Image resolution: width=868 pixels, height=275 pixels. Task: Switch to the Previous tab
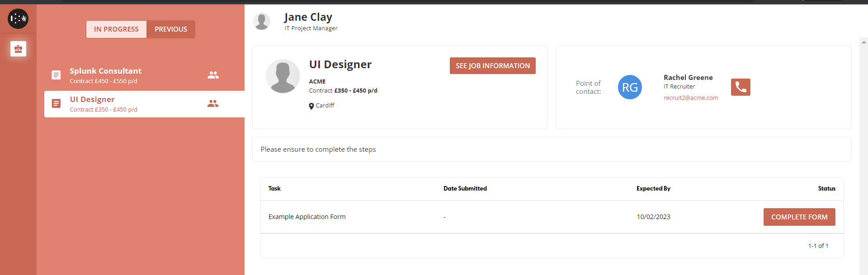[171, 29]
